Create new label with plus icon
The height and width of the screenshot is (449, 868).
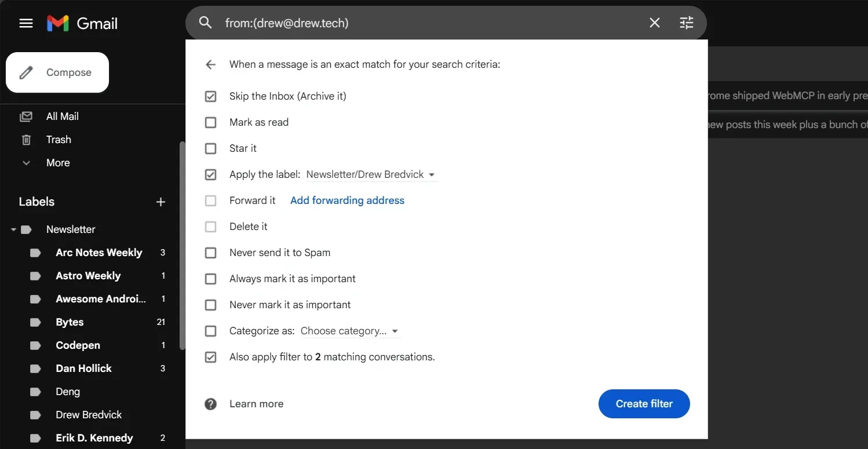click(x=161, y=202)
